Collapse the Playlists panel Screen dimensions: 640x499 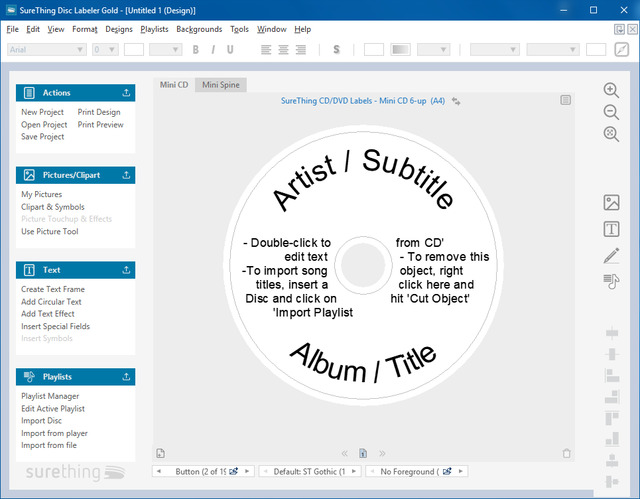tap(126, 377)
